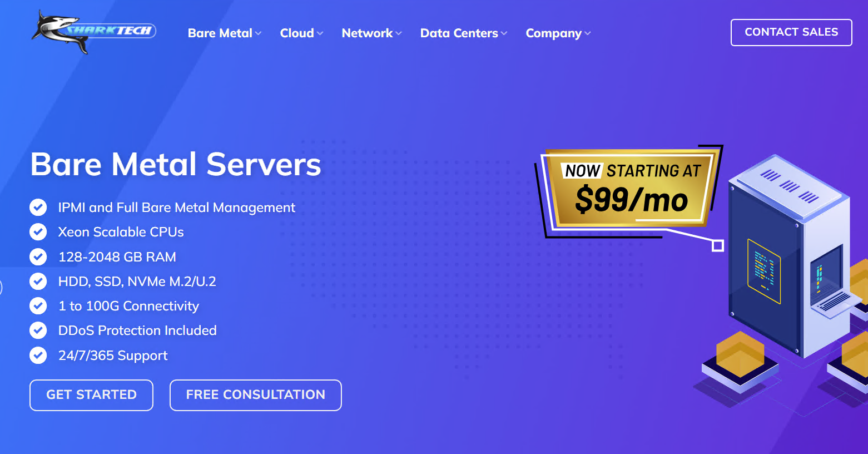The width and height of the screenshot is (868, 454).
Task: Expand the chevron beside Network
Action: pos(398,34)
